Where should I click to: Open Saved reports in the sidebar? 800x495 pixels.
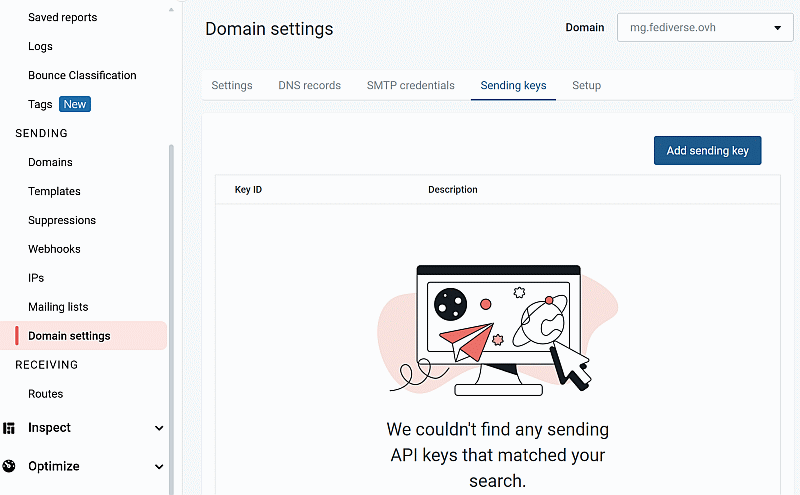63,17
